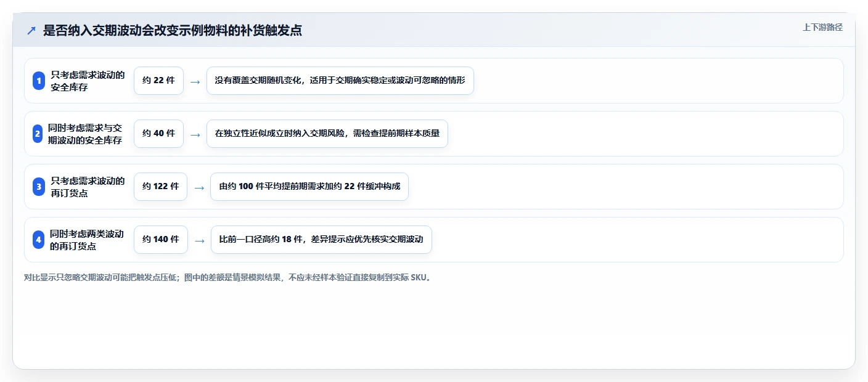Click the footer note 对比显示只忽略交期波动
This screenshot has width=868, height=382.
click(x=228, y=278)
